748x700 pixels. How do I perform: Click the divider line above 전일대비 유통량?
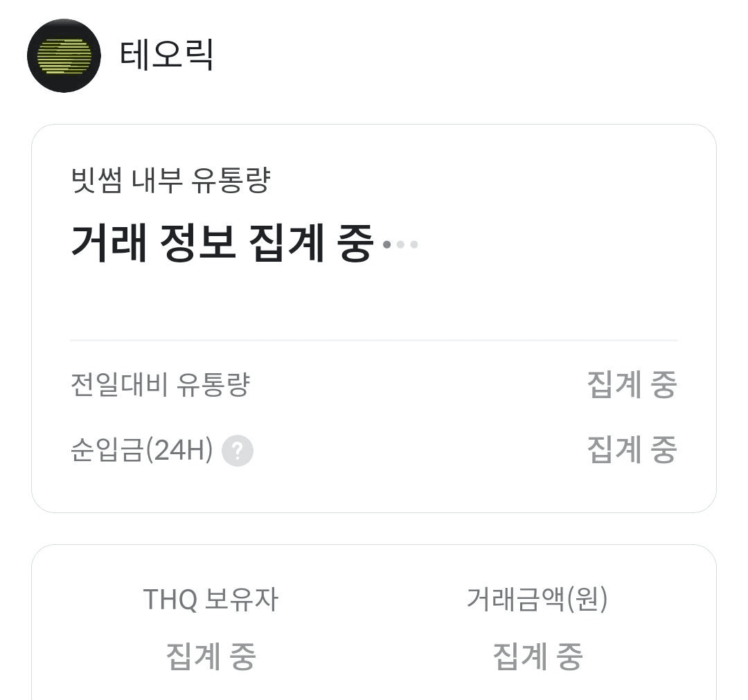[374, 340]
